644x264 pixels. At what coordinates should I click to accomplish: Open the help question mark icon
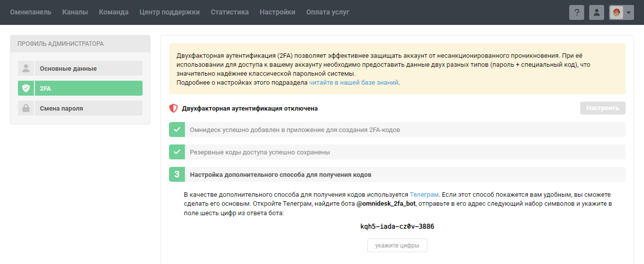click(576, 12)
